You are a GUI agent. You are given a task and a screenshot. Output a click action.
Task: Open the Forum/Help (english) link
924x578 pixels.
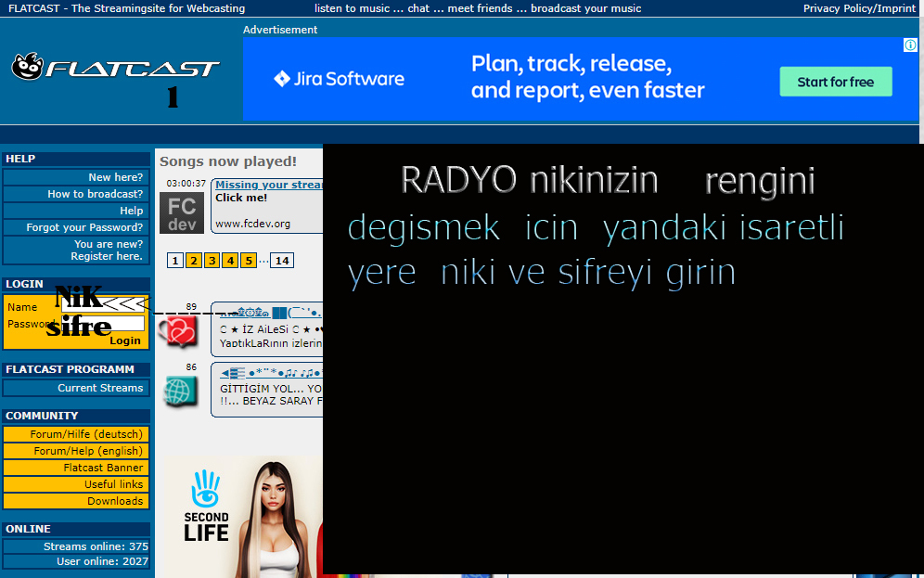tap(88, 451)
